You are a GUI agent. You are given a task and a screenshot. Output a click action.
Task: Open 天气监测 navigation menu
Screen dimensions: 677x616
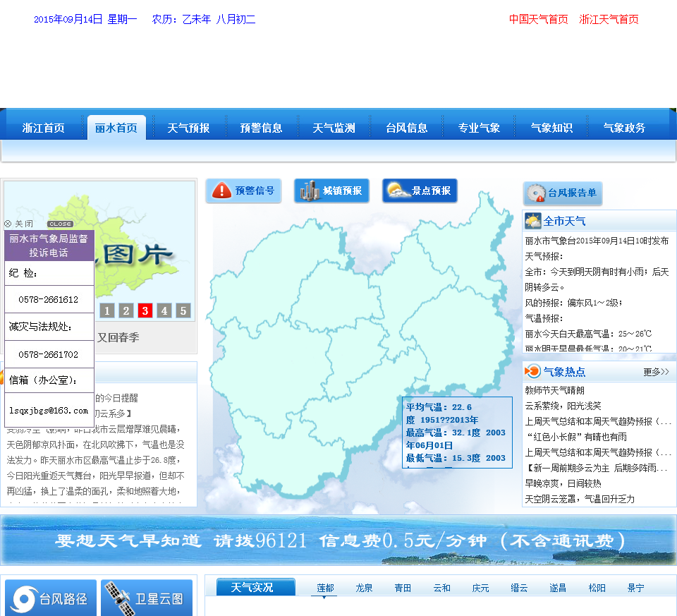(334, 128)
